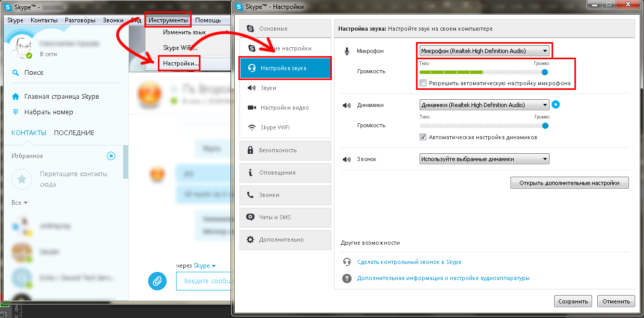Click the В сети status text

[x=48, y=54]
